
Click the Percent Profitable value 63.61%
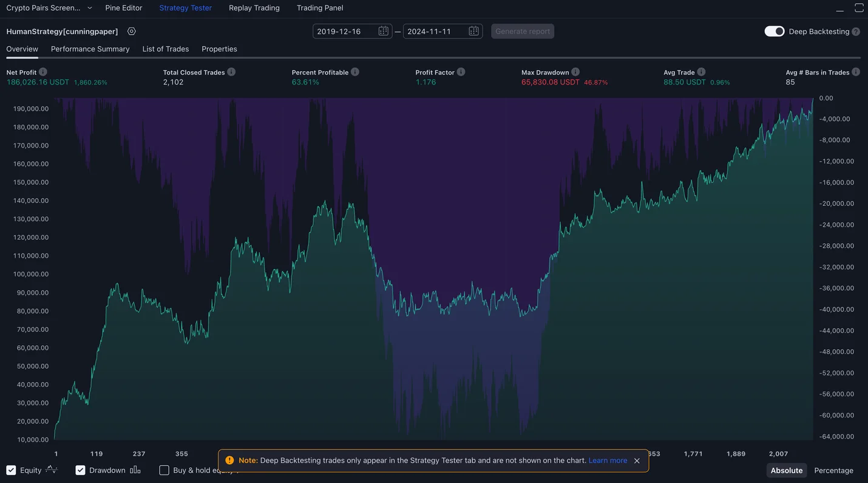coord(305,82)
